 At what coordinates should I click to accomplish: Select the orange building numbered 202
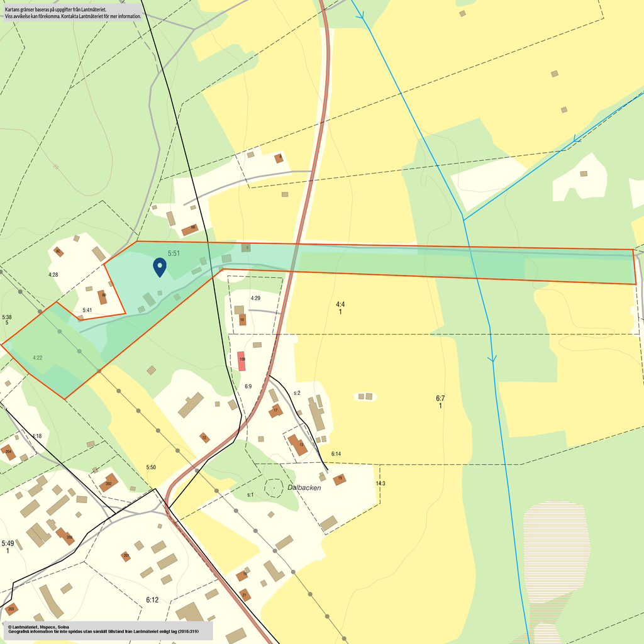(x=108, y=482)
